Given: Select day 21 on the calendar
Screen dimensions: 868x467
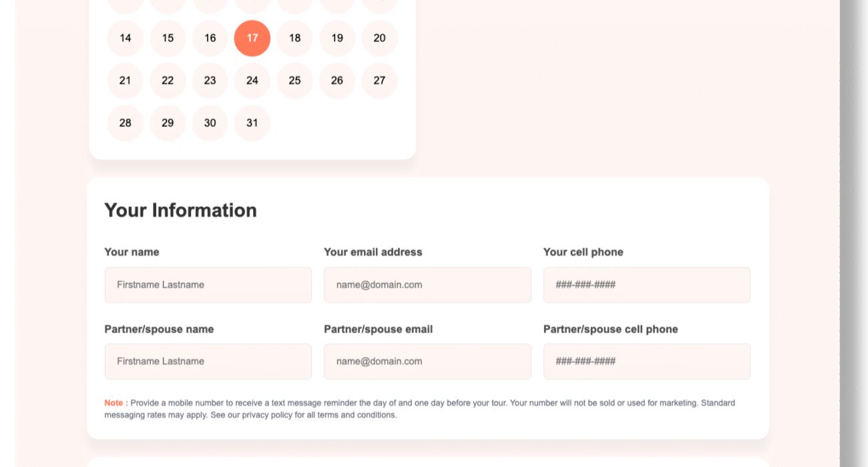Looking at the screenshot, I should coord(126,81).
